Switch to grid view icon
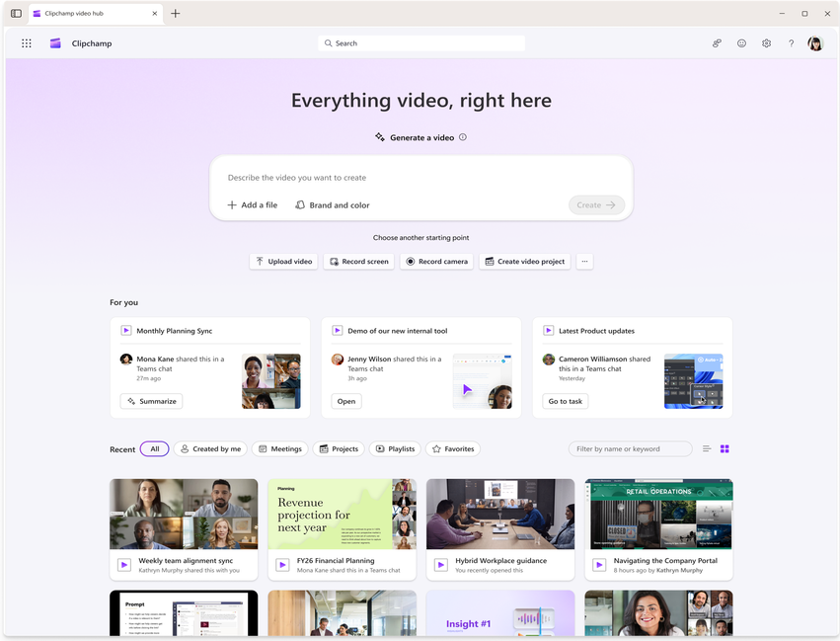This screenshot has height=641, width=840. [725, 448]
